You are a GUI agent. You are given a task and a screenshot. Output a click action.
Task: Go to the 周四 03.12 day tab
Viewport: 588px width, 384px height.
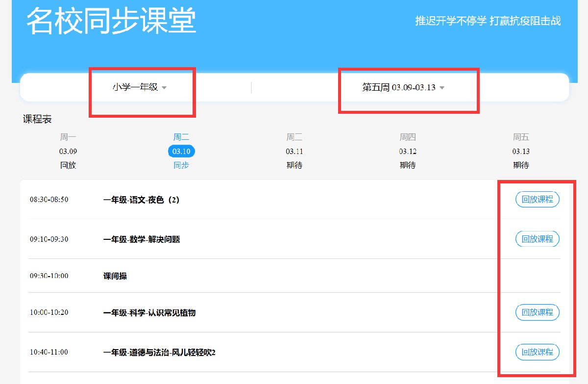click(408, 151)
